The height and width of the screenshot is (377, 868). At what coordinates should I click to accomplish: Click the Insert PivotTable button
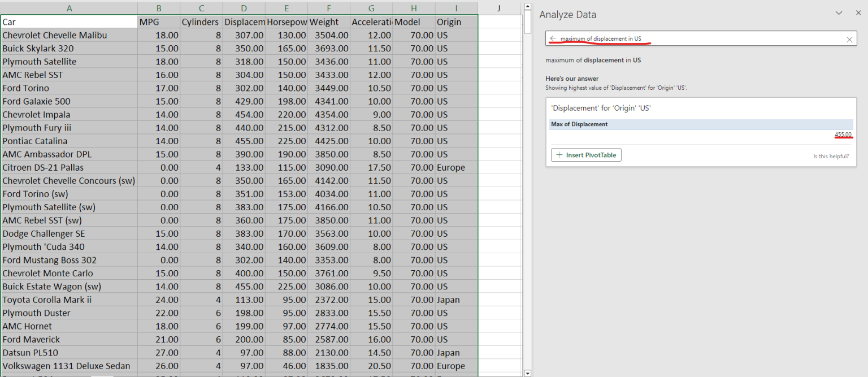click(586, 154)
